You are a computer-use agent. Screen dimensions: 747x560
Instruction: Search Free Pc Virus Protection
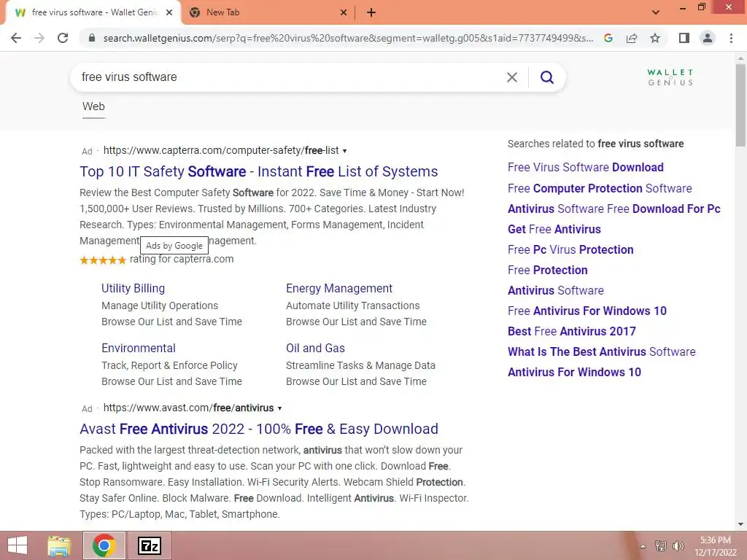[570, 250]
